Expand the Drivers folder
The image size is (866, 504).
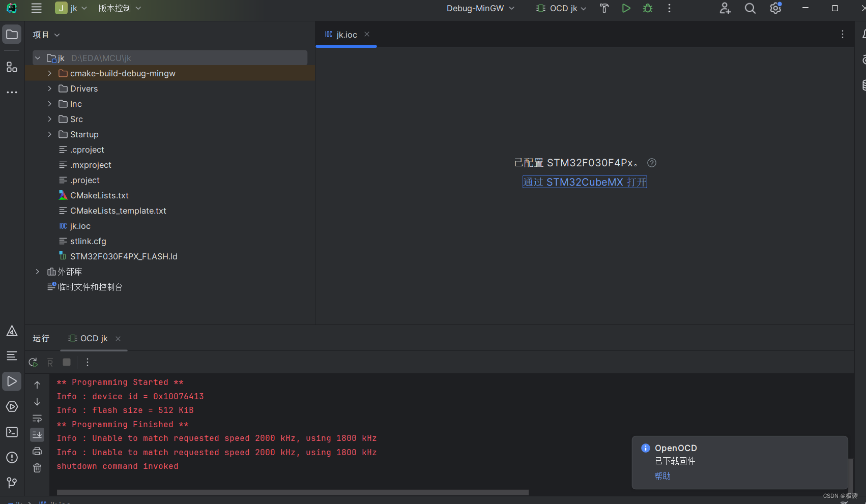[x=49, y=88]
